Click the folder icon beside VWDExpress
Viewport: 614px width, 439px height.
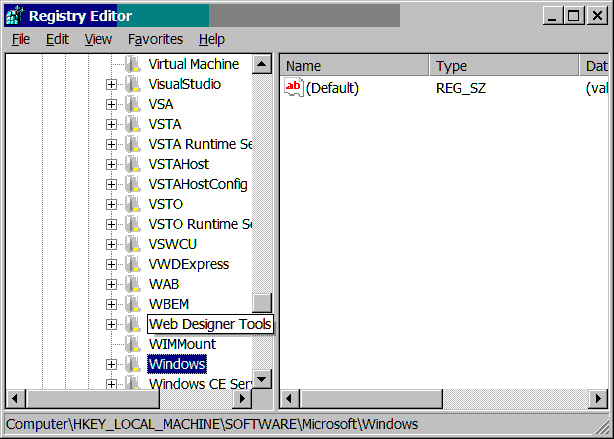134,264
